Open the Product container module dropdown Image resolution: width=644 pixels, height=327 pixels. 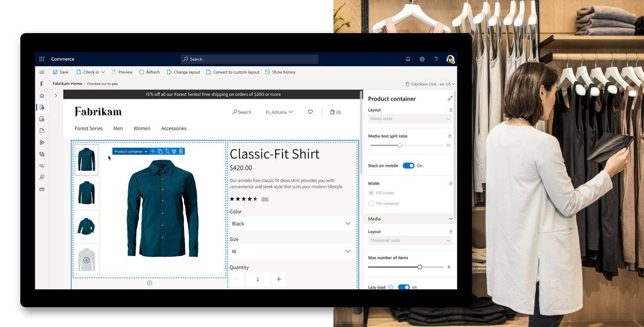pyautogui.click(x=130, y=152)
